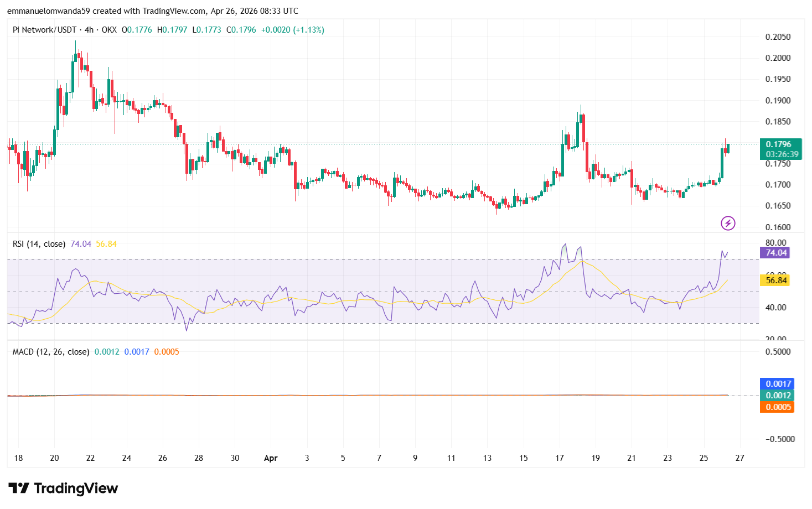
Task: Click the 80.00 level on RSI scale
Action: (775, 243)
